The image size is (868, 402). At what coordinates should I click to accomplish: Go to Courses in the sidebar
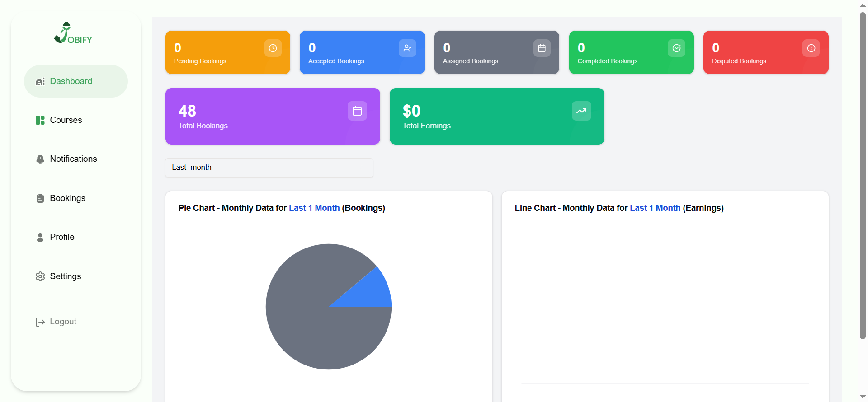[66, 120]
